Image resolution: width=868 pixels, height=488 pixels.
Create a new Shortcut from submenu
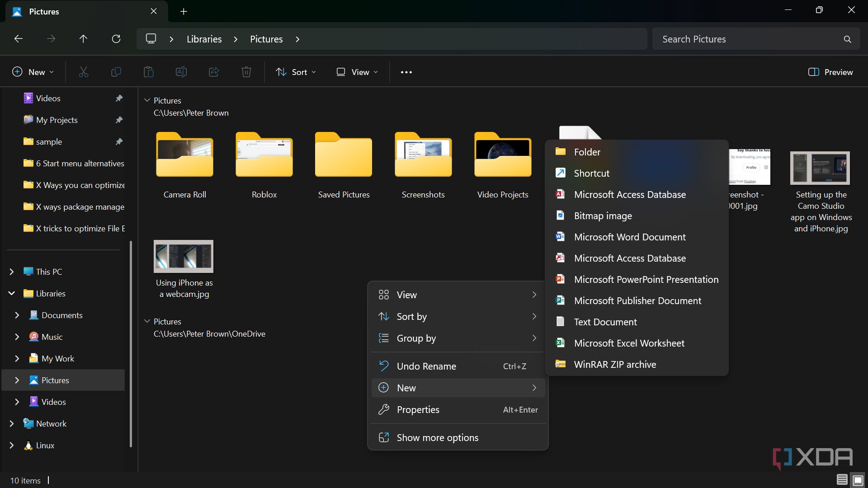[637, 173]
